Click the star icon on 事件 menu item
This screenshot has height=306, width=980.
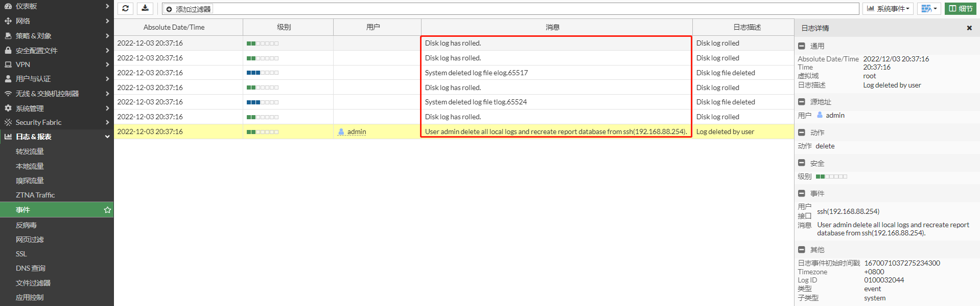point(107,210)
